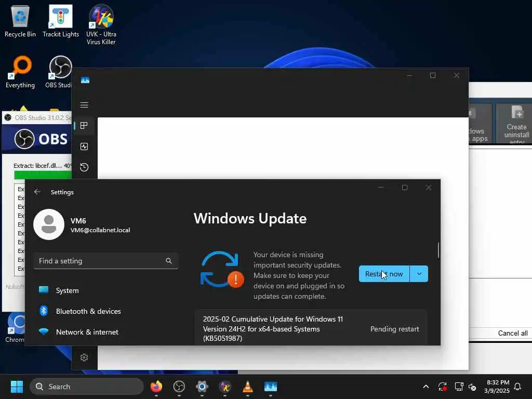
Task: Expand the Restart now dropdown arrow
Action: point(419,274)
